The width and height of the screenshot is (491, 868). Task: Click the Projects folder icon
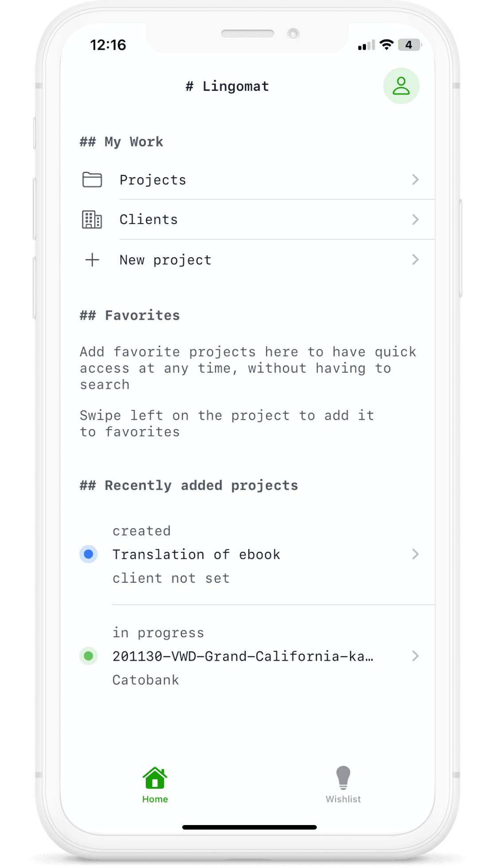92,180
